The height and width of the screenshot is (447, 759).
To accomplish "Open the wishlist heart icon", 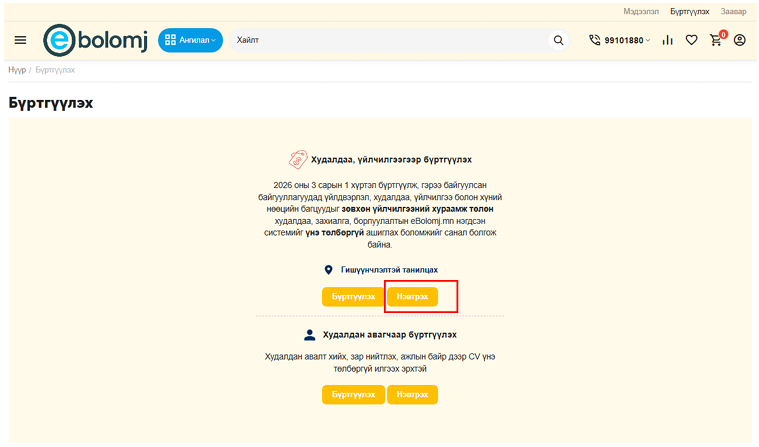I will point(691,40).
